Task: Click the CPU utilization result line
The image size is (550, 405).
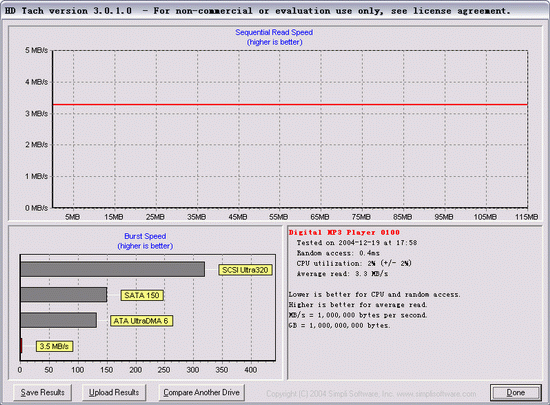Action: click(354, 263)
